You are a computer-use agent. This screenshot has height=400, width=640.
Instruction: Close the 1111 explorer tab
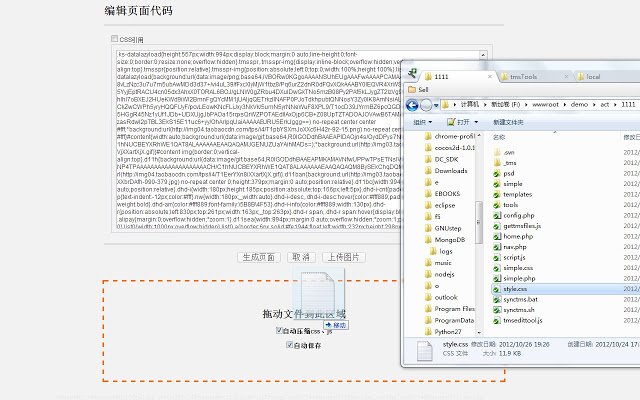[x=490, y=76]
